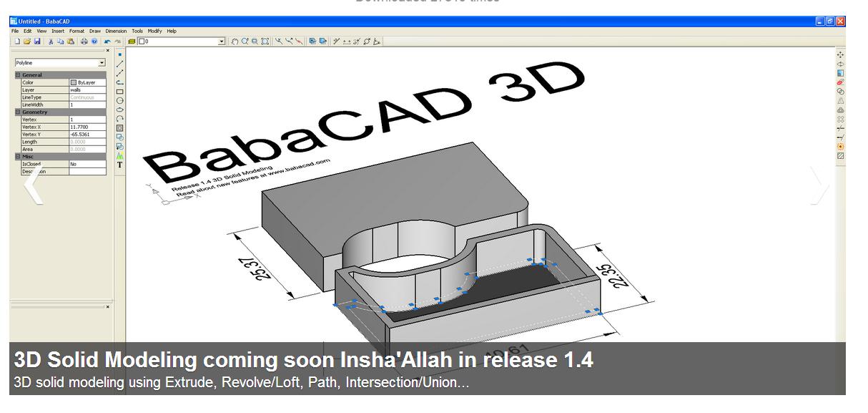This screenshot has height=413, width=868.
Task: Click the Zoom extents icon
Action: [265, 42]
